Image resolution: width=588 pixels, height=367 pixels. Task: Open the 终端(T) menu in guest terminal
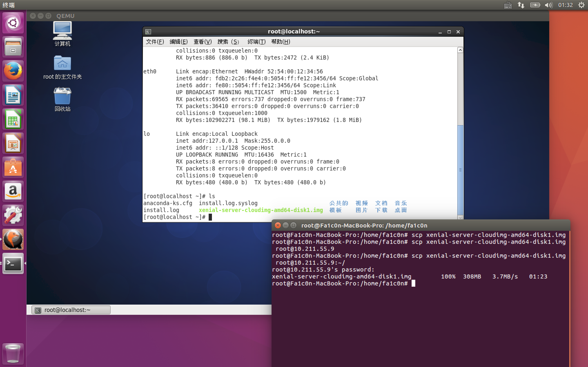click(x=256, y=42)
